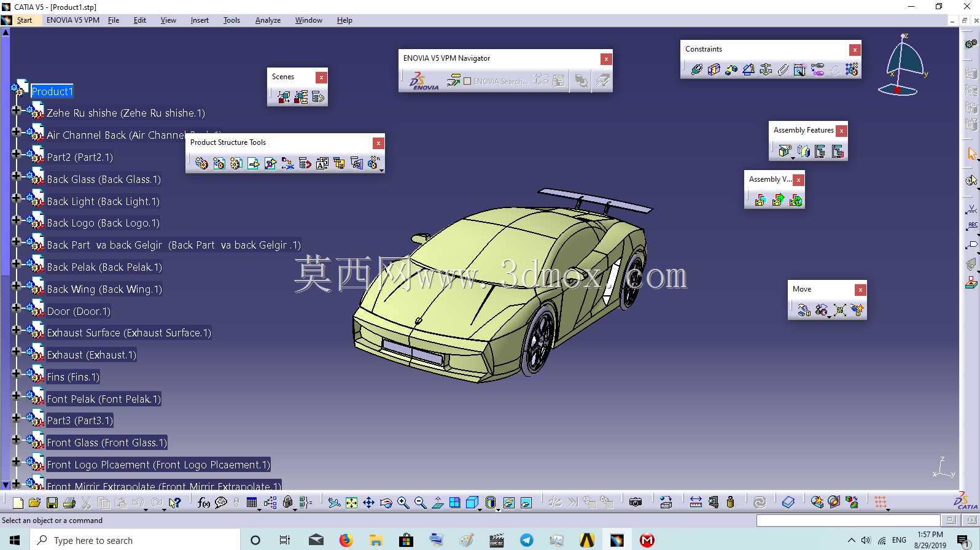Click the Update All icon in bottom toolbar
This screenshot has height=550, width=980.
point(760,502)
